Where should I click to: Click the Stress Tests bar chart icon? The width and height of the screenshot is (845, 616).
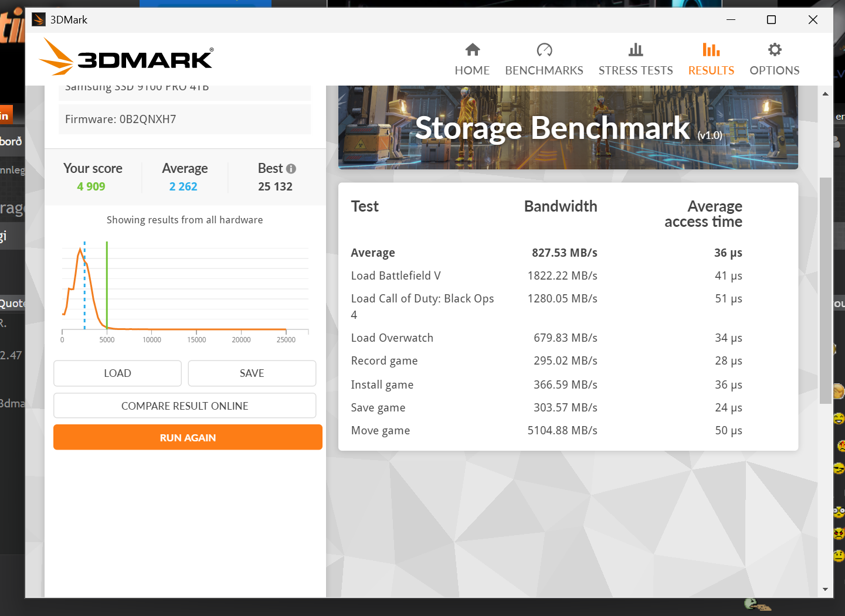(636, 50)
